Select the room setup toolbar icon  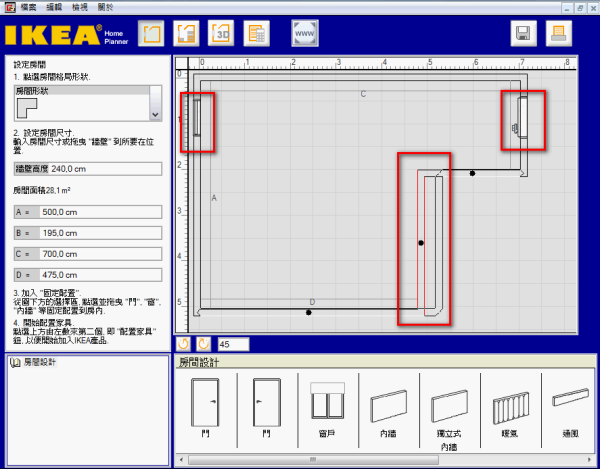[x=151, y=34]
